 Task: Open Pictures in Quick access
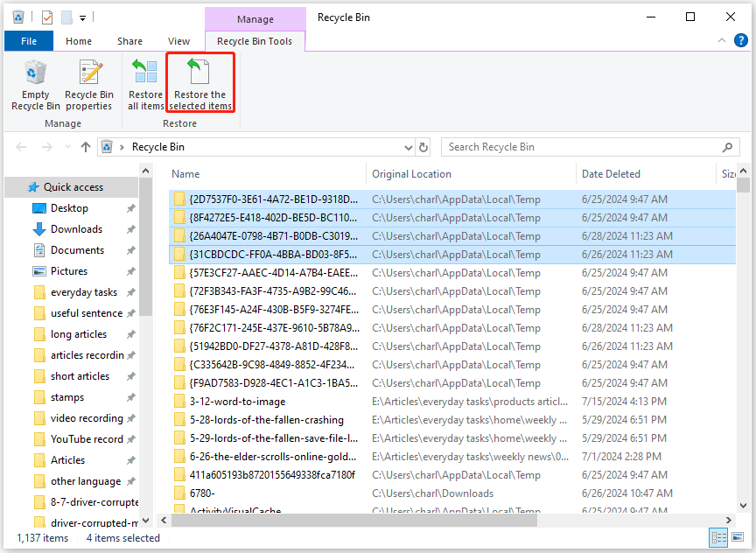(x=69, y=271)
